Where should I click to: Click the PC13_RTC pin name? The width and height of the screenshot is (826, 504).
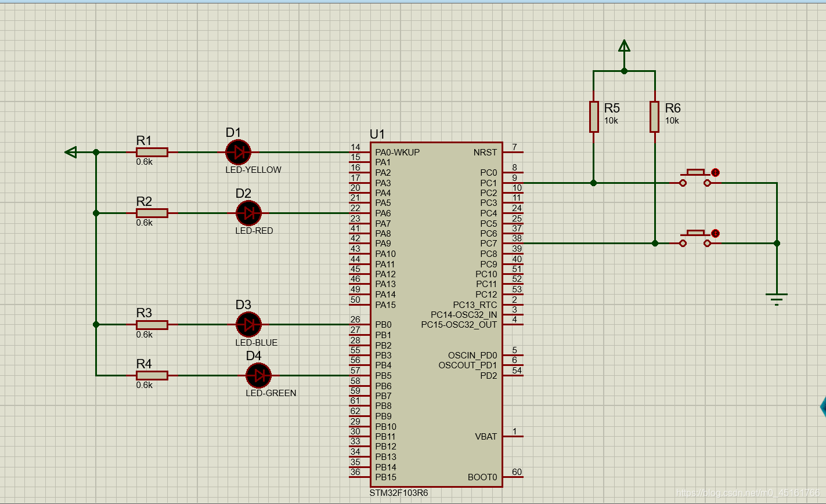[x=475, y=305]
